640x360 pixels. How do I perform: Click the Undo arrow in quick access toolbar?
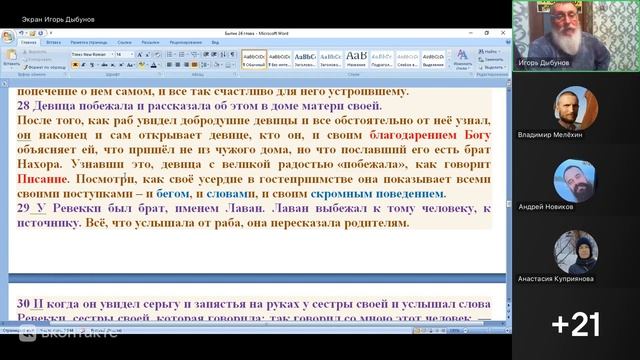(x=21, y=33)
